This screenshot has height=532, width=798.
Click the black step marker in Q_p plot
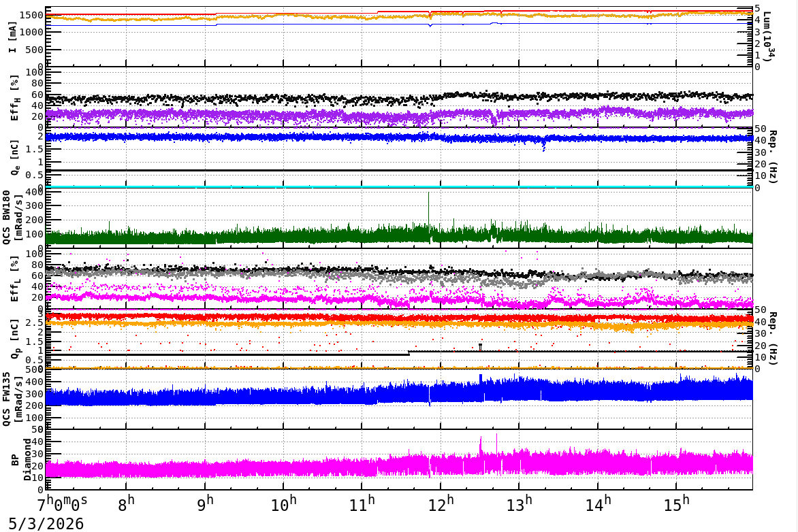click(x=480, y=347)
